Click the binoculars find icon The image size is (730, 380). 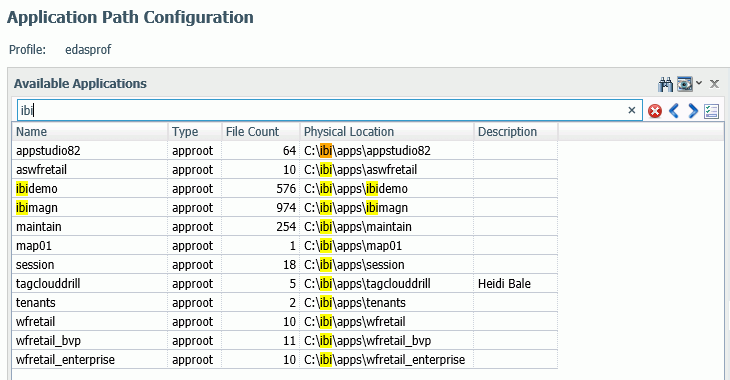point(666,84)
